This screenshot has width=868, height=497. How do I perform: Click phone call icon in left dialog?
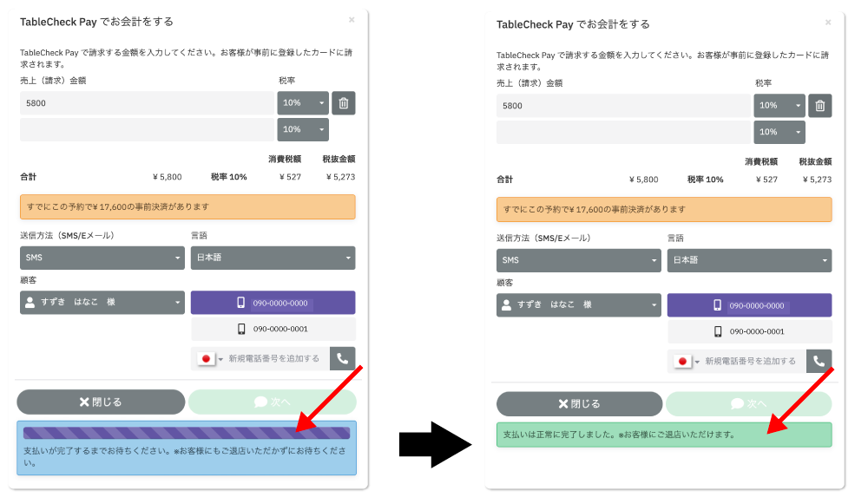343,358
